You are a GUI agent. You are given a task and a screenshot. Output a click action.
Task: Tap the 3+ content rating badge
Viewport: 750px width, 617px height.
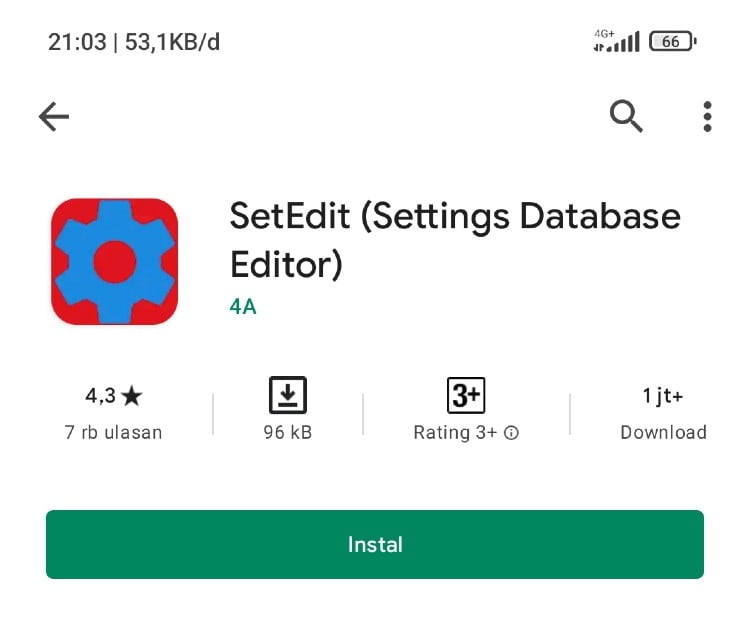pos(465,396)
